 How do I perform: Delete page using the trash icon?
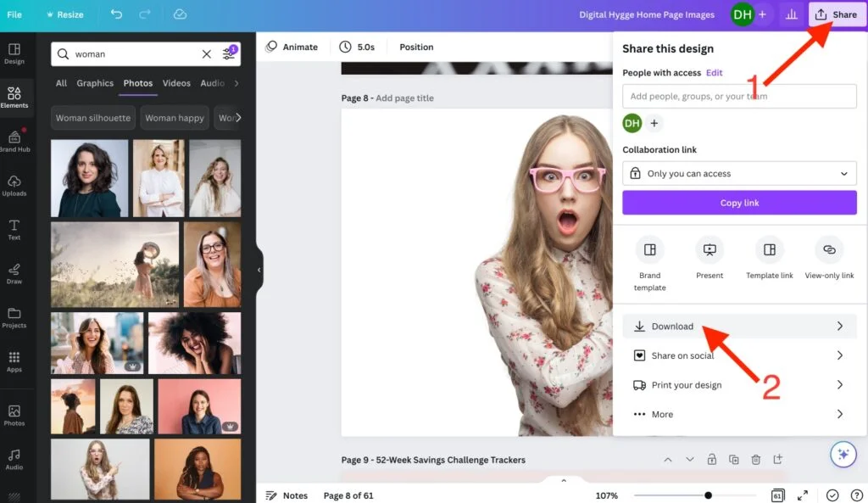755,460
